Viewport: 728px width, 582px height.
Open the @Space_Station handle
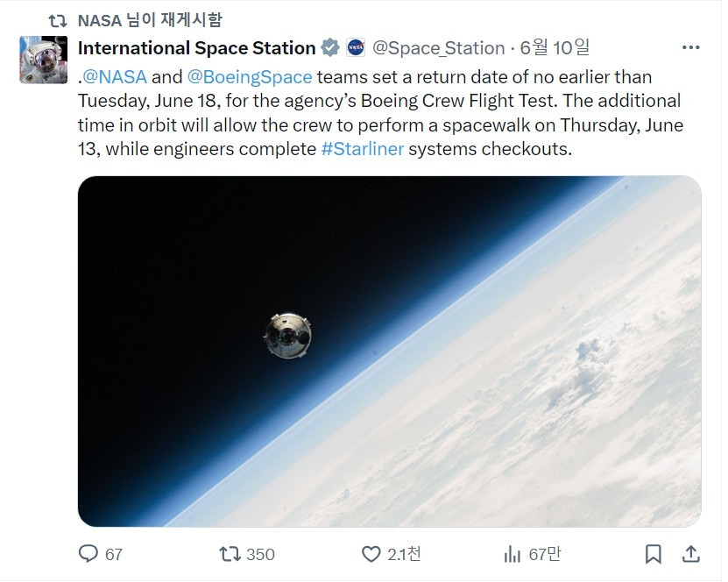(x=438, y=48)
